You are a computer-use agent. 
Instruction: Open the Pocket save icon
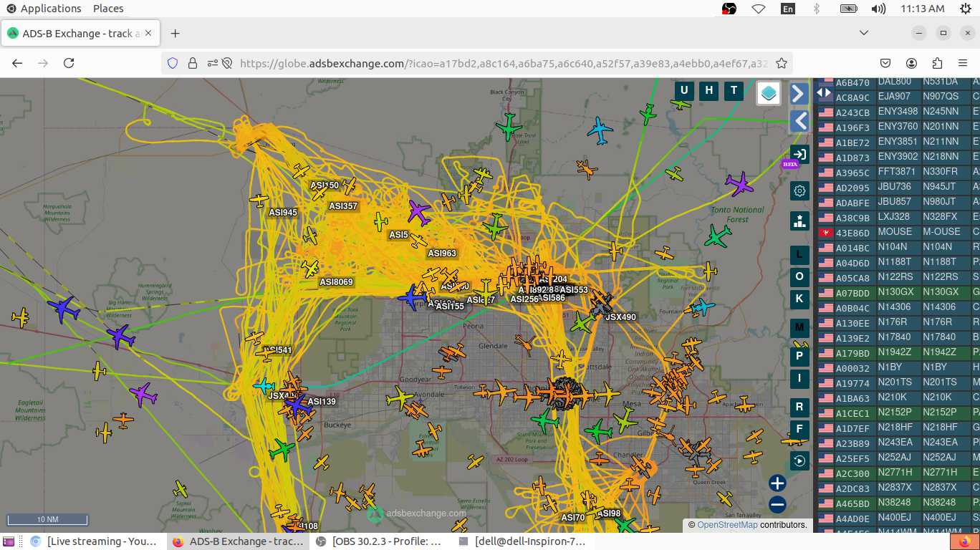coord(885,63)
